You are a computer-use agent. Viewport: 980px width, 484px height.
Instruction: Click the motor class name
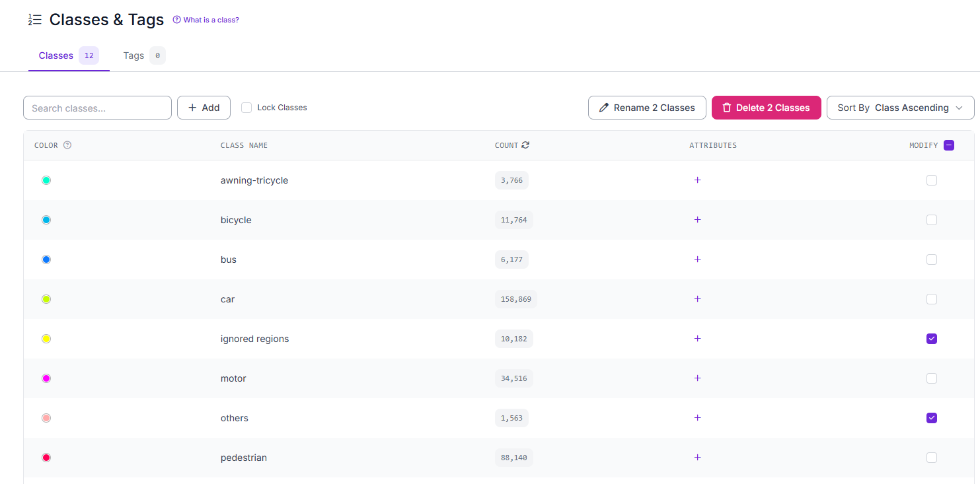point(233,378)
